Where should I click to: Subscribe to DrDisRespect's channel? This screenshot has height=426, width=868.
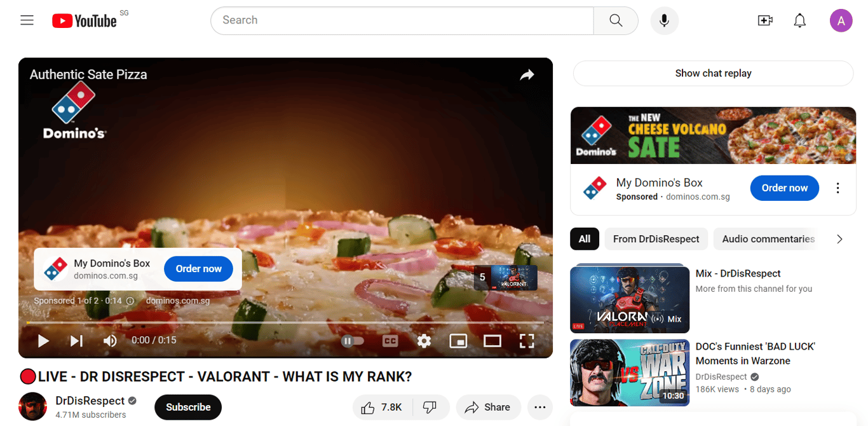[187, 407]
